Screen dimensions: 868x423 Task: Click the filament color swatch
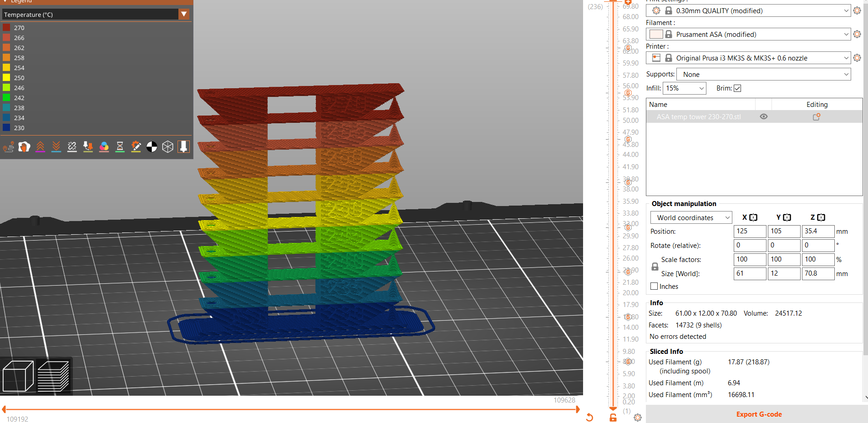pyautogui.click(x=656, y=34)
